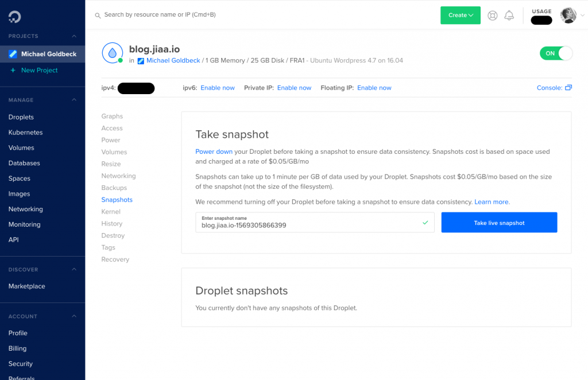This screenshot has height=380, width=588.
Task: Click the droplet icon for blog.jiaa.io
Action: (x=113, y=53)
